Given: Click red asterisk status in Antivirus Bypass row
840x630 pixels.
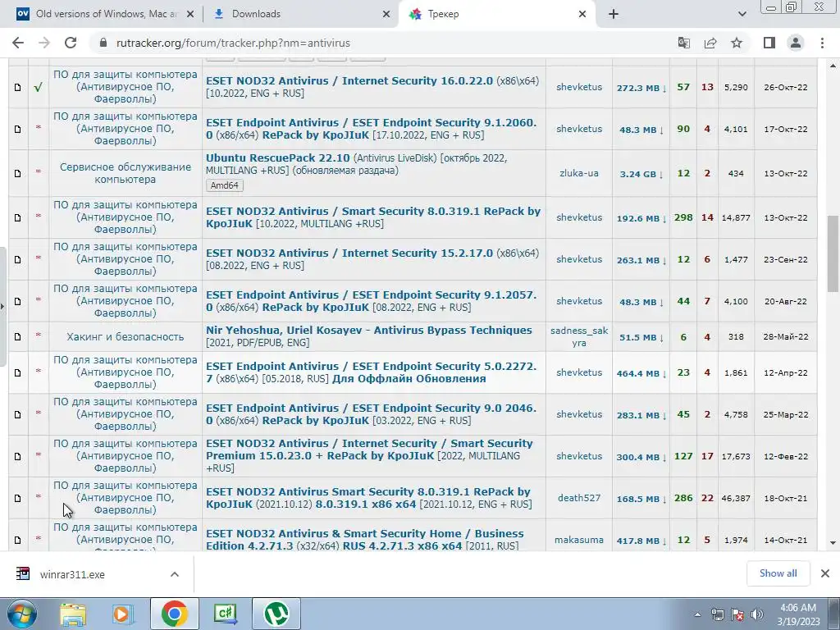Looking at the screenshot, I should coord(38,336).
